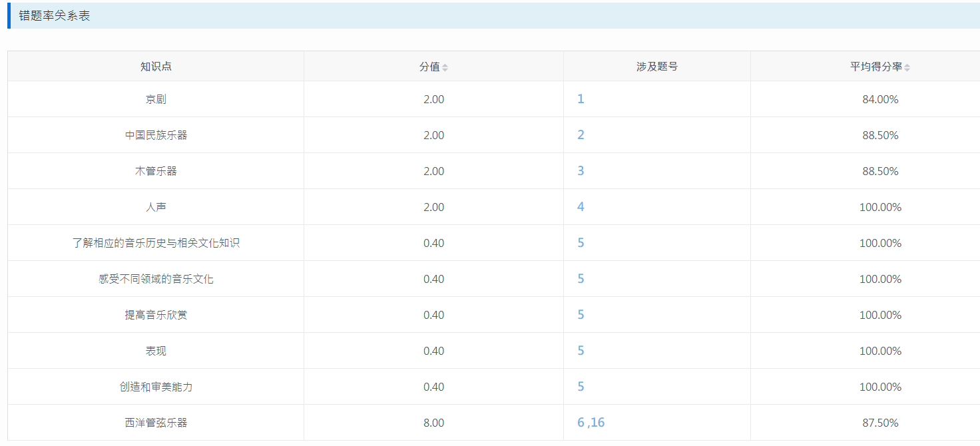Select the 京剧 knowledge point cell

[156, 99]
